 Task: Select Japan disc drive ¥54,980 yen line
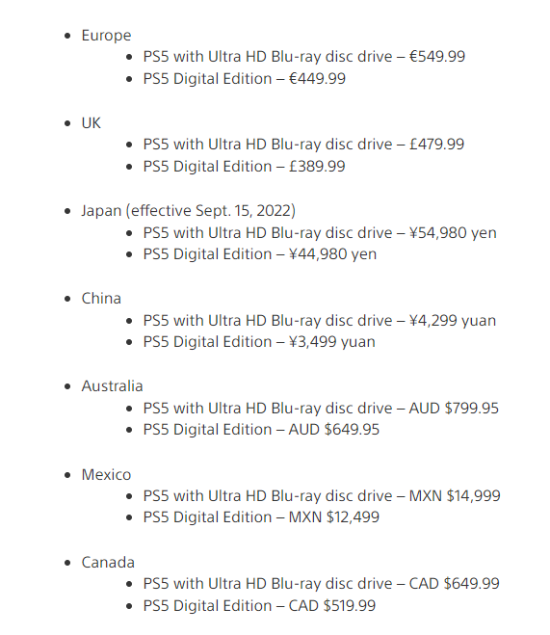320,233
